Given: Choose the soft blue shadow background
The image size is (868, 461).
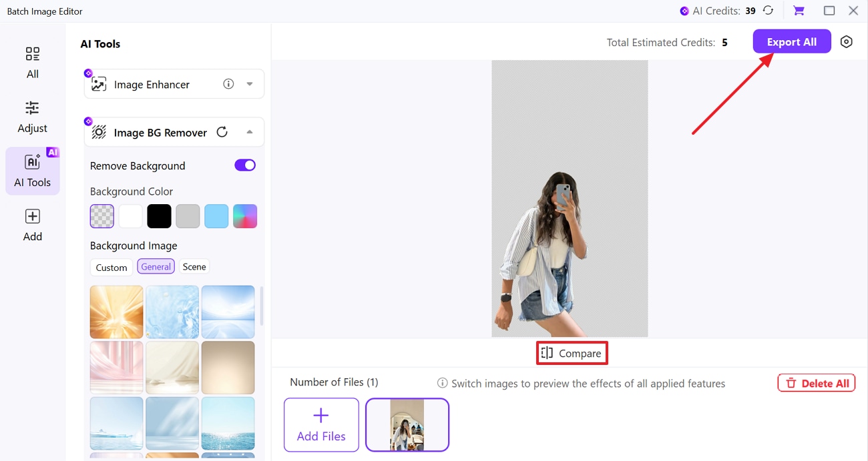Looking at the screenshot, I should tap(172, 423).
